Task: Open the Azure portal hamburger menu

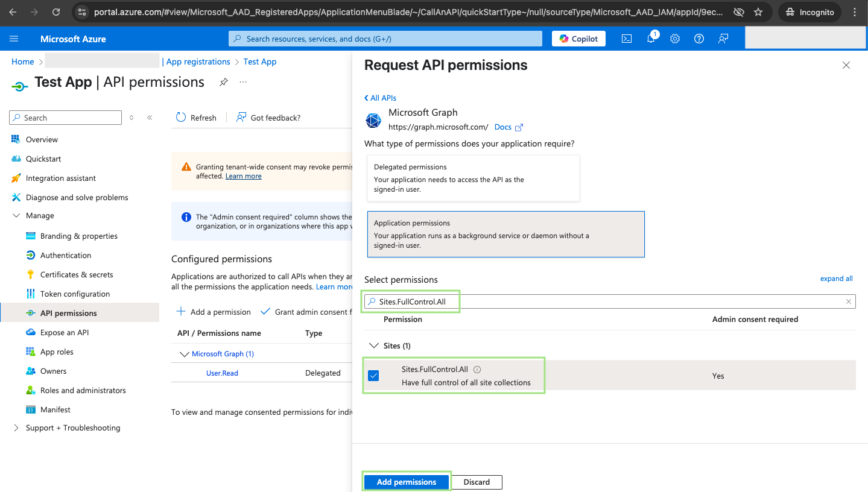Action: pos(14,39)
